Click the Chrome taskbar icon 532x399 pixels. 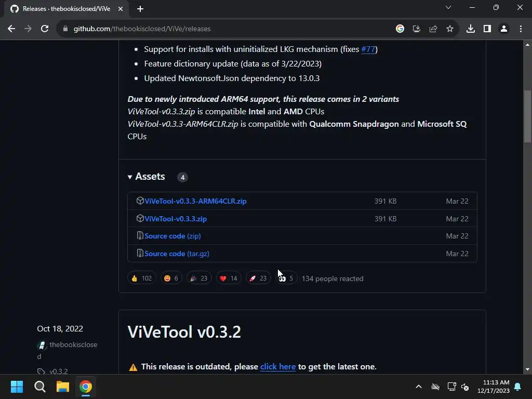86,387
